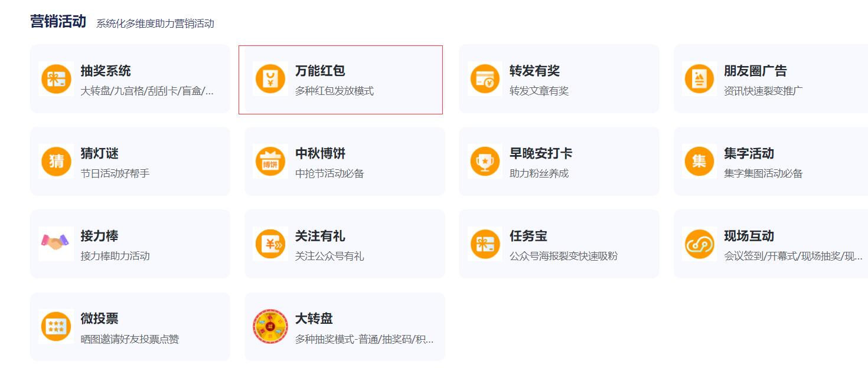This screenshot has height=381, width=868.
Task: Click subtitle 系统化多维度助力营销活动
Action: (x=155, y=24)
